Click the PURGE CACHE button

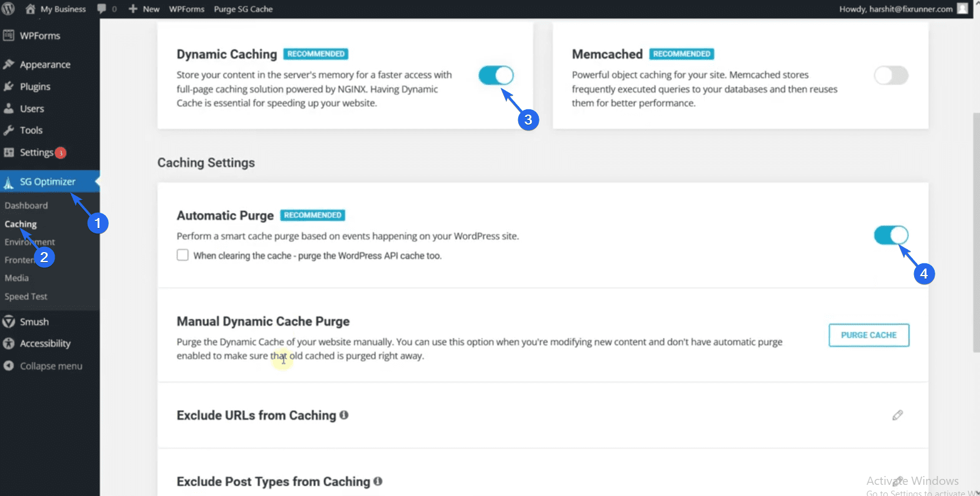point(869,335)
